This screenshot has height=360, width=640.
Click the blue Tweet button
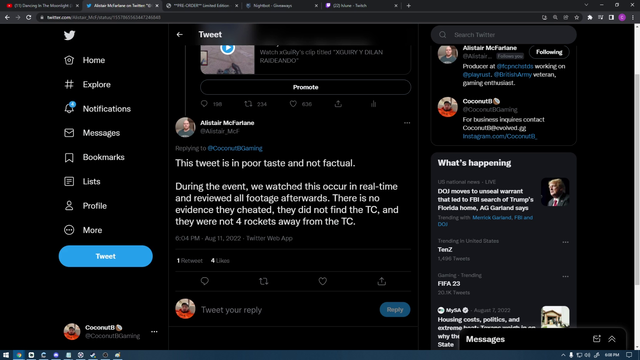click(105, 256)
